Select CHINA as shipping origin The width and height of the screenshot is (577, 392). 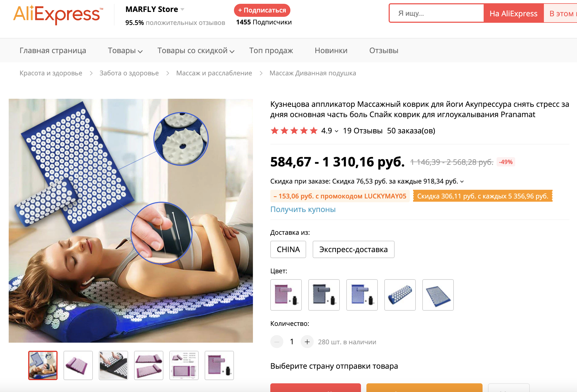coord(288,249)
